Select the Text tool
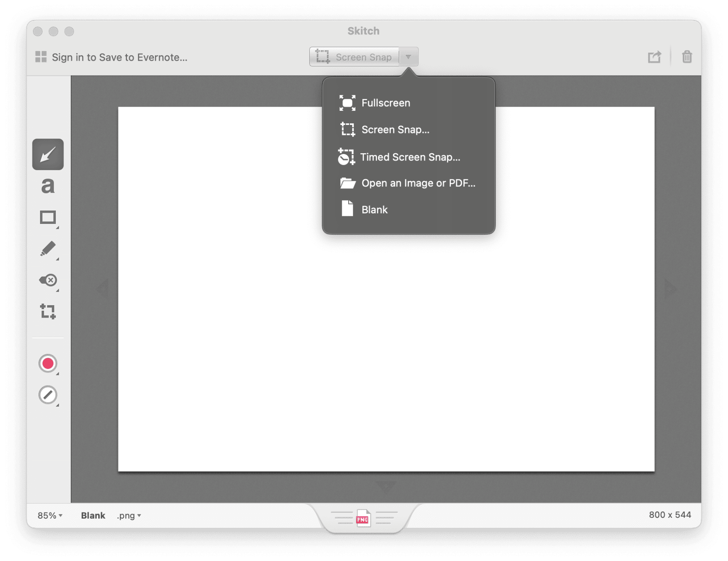The width and height of the screenshot is (728, 561). pos(48,186)
